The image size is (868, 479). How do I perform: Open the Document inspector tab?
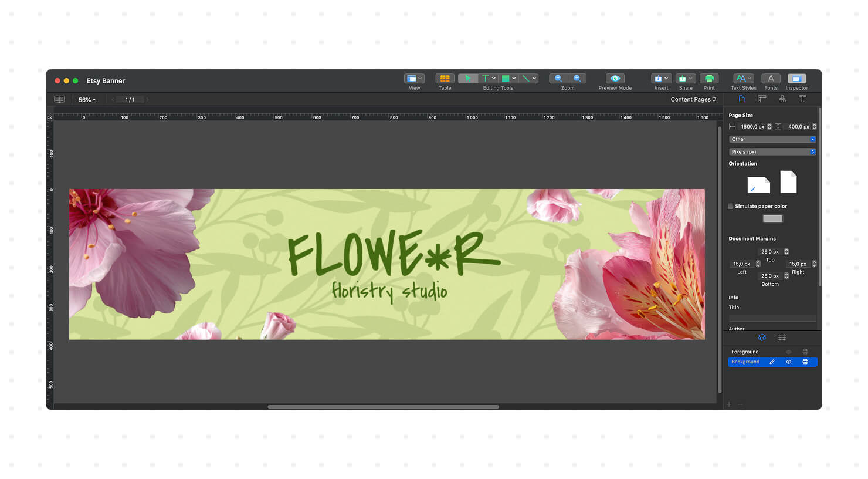coord(742,99)
